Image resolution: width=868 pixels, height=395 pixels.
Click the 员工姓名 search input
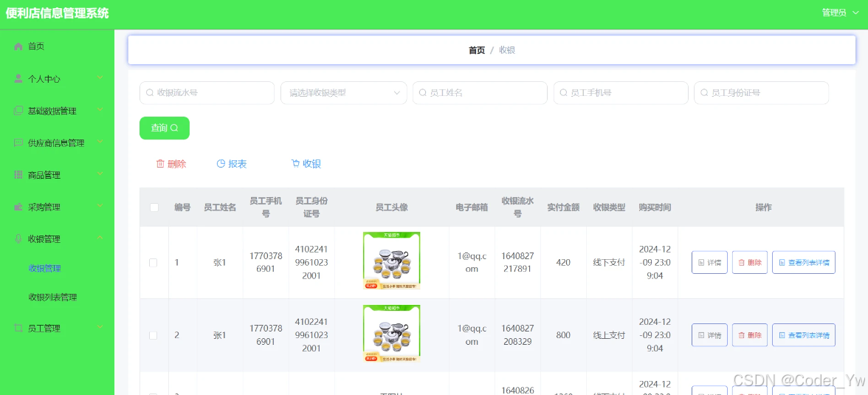[480, 93]
